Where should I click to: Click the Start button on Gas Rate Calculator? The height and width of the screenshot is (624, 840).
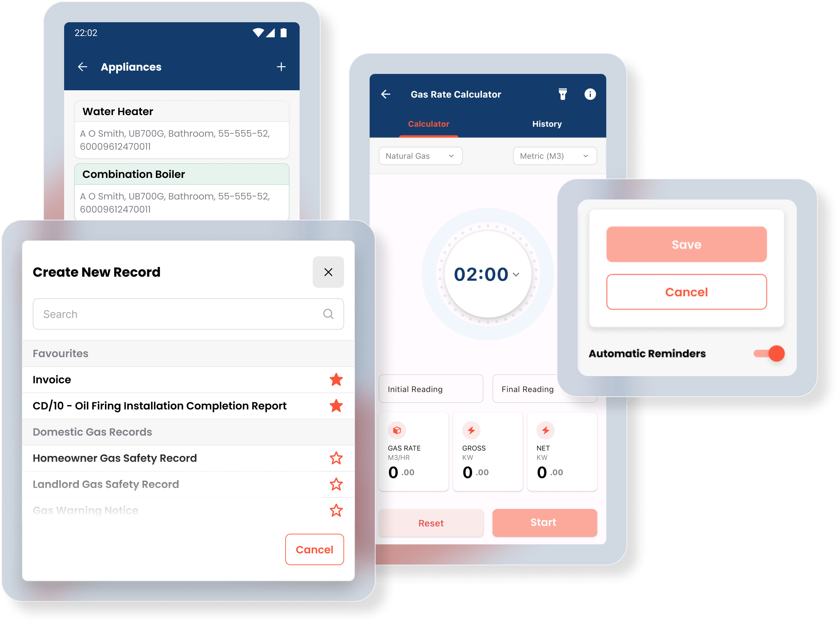(x=543, y=522)
